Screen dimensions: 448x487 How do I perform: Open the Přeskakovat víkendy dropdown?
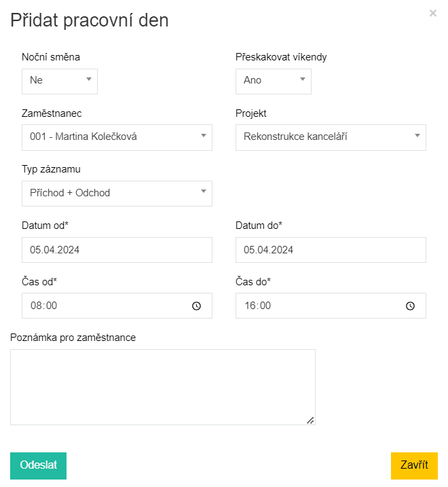273,80
